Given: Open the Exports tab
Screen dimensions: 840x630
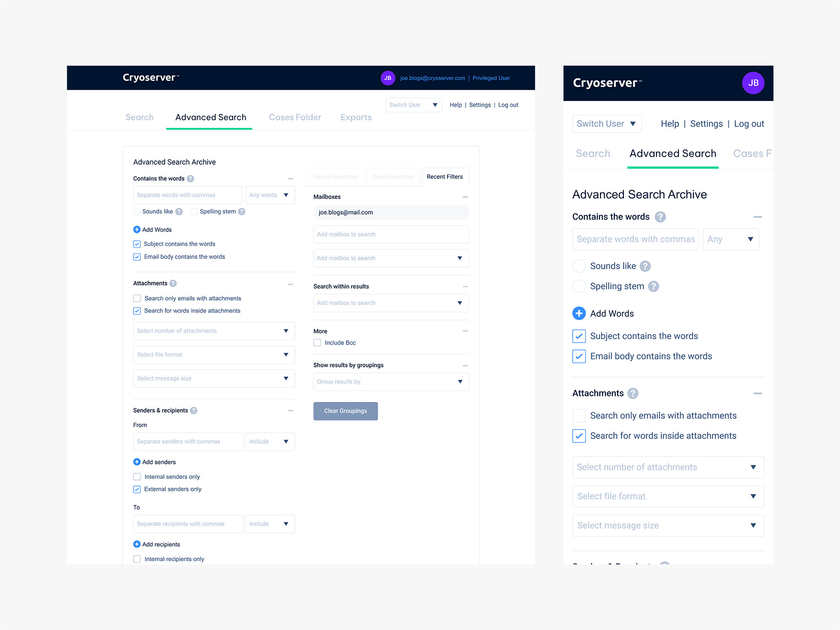Looking at the screenshot, I should click(x=356, y=117).
